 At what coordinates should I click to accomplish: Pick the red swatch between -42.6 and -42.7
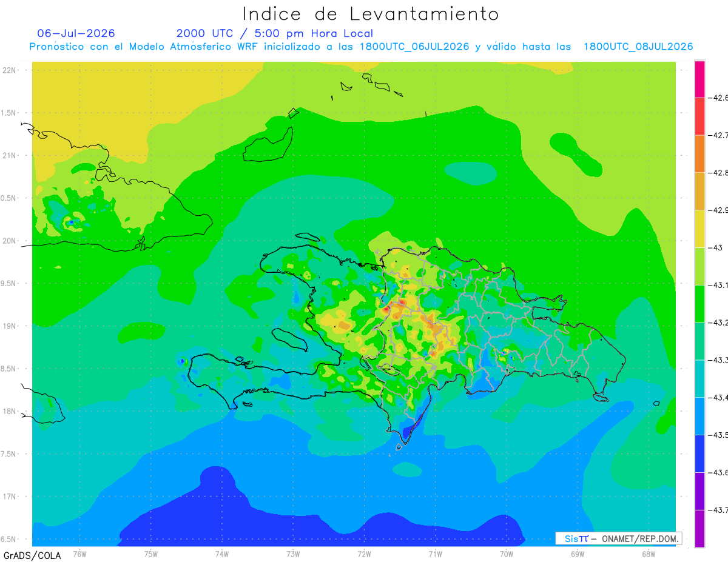tap(699, 116)
